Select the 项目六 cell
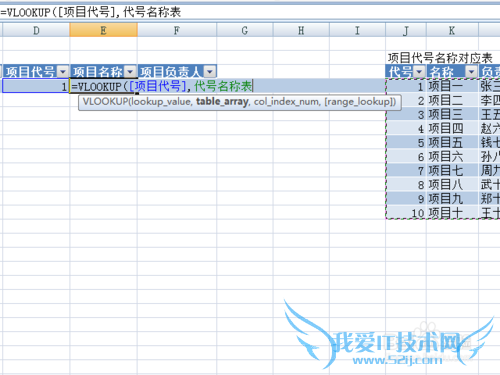Viewport: 500px width, 375px height. coord(452,156)
